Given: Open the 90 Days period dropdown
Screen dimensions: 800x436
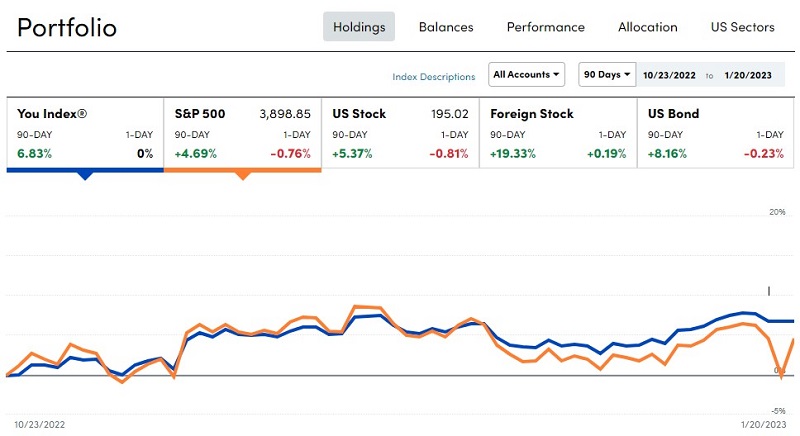Looking at the screenshot, I should click(607, 75).
